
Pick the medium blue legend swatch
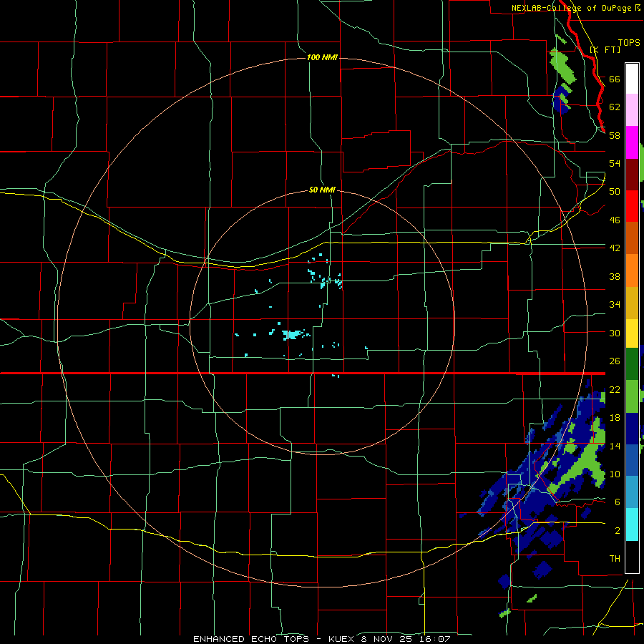[632, 460]
